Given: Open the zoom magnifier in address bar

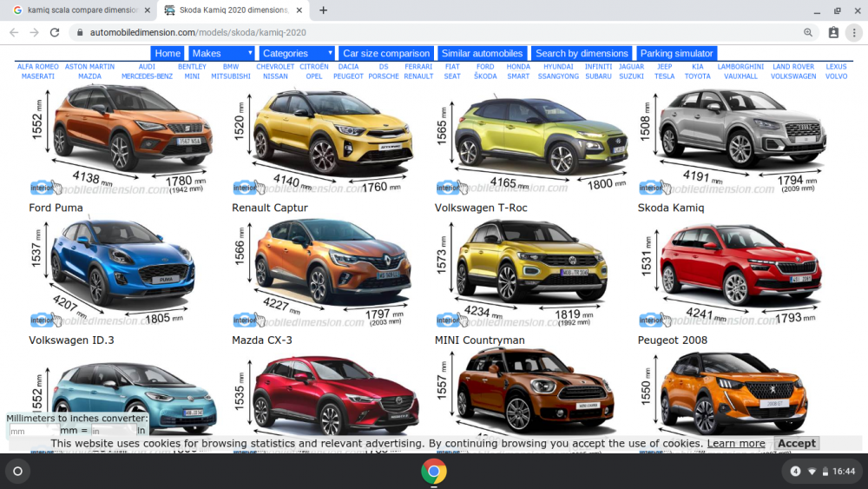Looking at the screenshot, I should click(808, 33).
